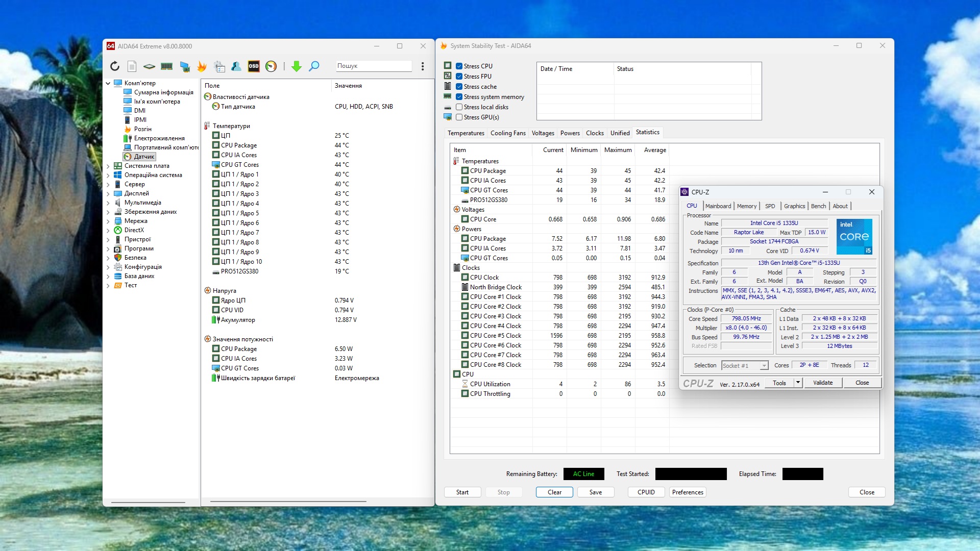Click the OSD panel toolbar icon

coord(254,66)
